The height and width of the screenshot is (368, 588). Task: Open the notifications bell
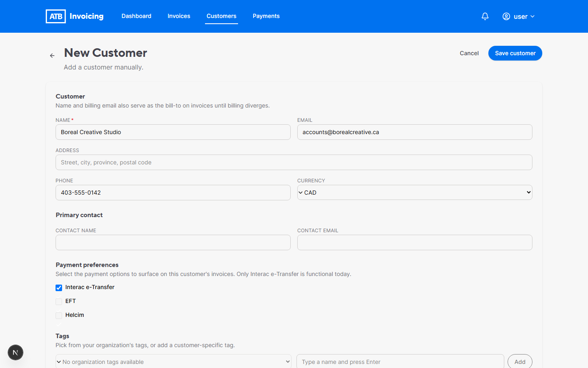pyautogui.click(x=485, y=16)
